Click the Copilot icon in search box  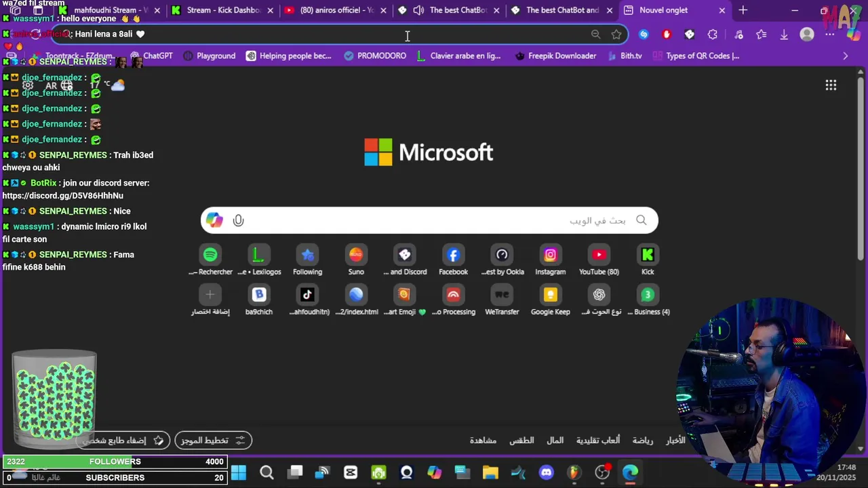tap(214, 220)
